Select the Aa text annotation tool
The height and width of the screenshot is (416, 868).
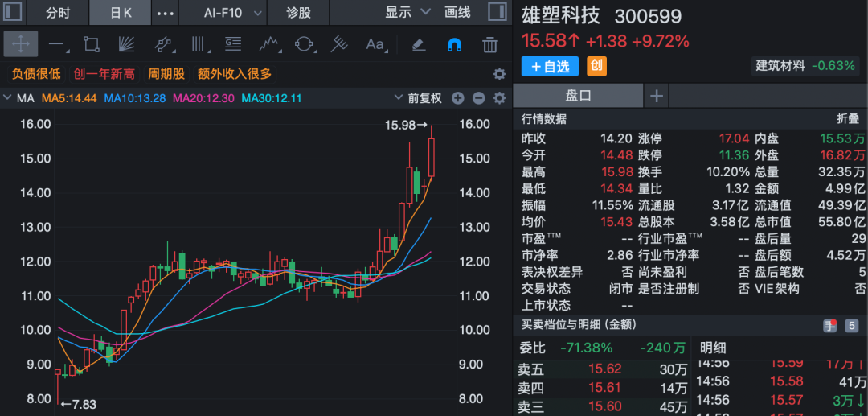click(x=375, y=44)
